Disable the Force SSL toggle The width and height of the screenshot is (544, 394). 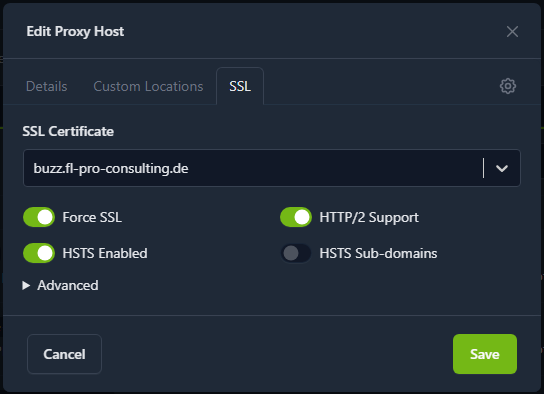coord(39,217)
